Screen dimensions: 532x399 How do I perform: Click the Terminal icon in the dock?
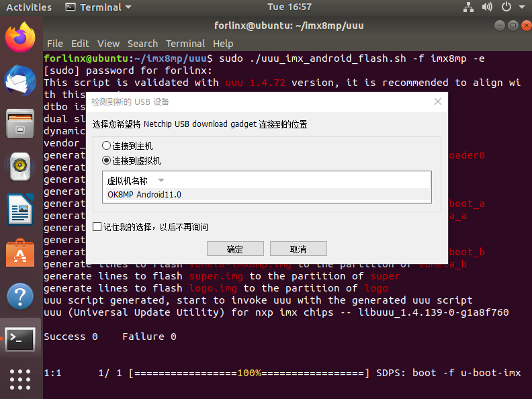click(20, 339)
